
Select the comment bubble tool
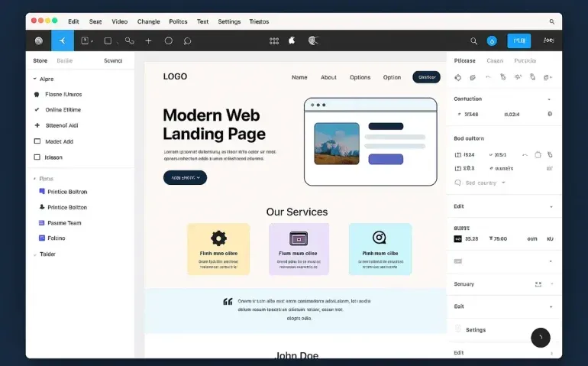point(188,41)
